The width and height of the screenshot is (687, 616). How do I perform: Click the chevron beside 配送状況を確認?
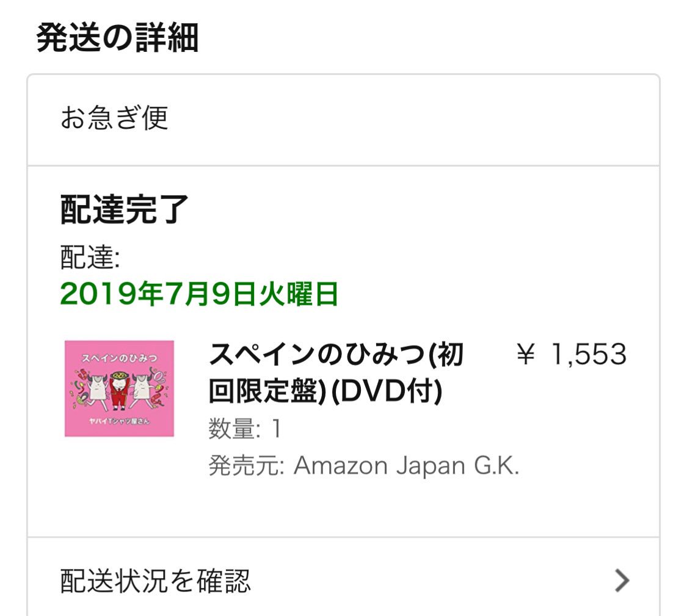(x=622, y=581)
